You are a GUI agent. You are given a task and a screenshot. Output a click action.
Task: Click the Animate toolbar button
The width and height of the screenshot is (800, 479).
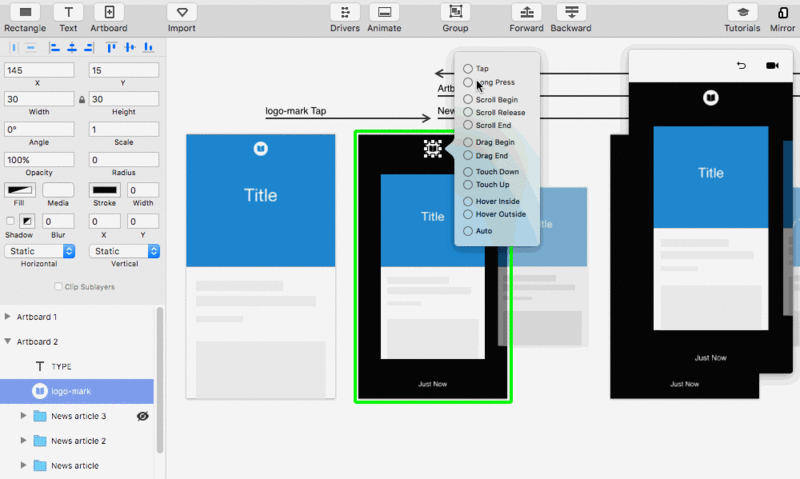coord(384,18)
